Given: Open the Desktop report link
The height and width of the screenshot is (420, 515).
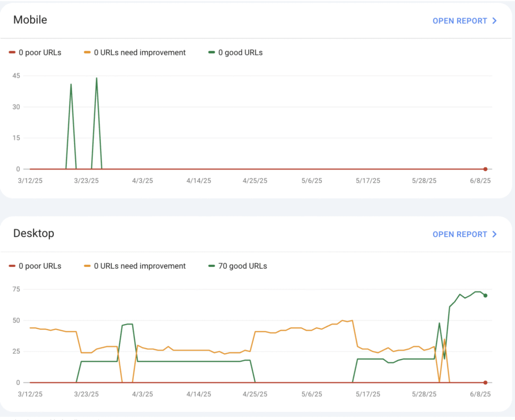Looking at the screenshot, I should tap(464, 234).
